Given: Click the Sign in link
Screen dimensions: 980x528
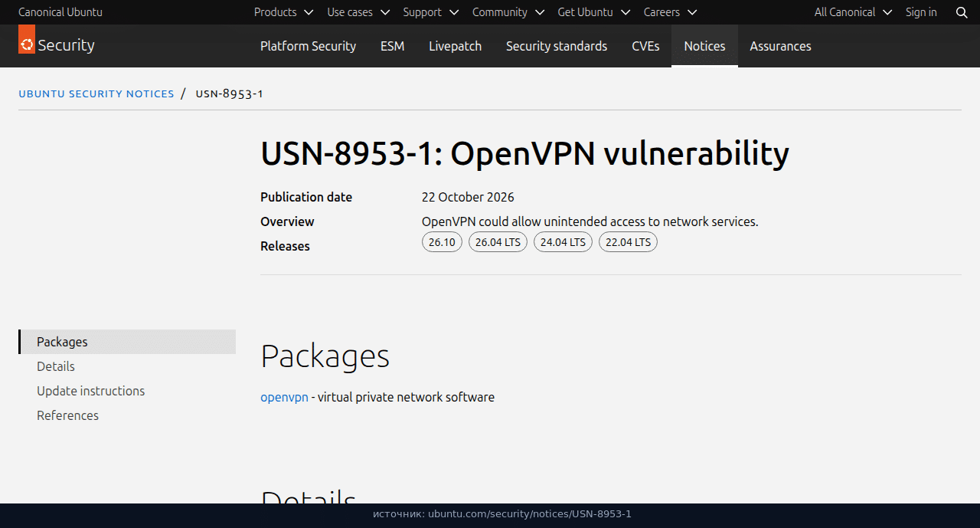Looking at the screenshot, I should [x=921, y=12].
